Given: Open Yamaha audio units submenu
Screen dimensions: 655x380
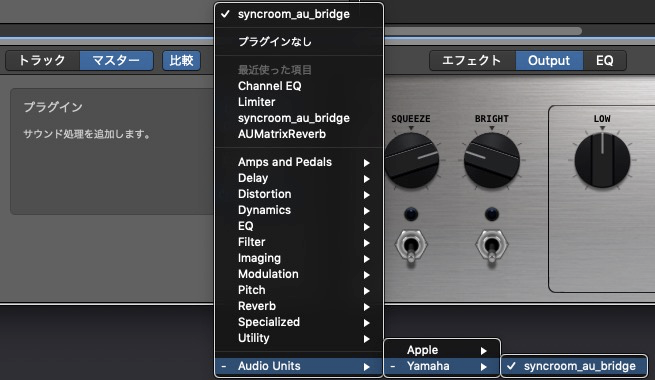Looking at the screenshot, I should 442,366.
